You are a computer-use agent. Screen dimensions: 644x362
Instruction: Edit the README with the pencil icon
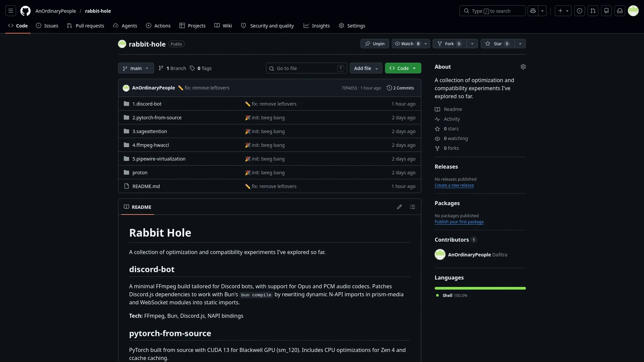click(x=399, y=207)
